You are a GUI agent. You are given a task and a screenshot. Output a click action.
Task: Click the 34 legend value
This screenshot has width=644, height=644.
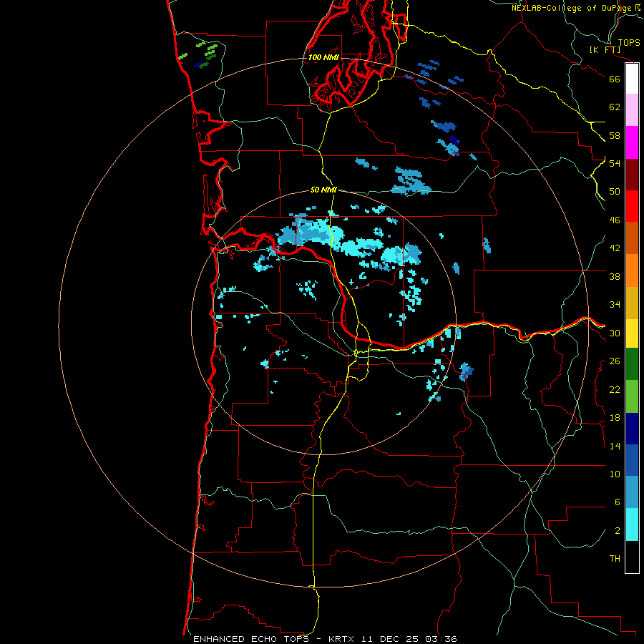coord(615,305)
